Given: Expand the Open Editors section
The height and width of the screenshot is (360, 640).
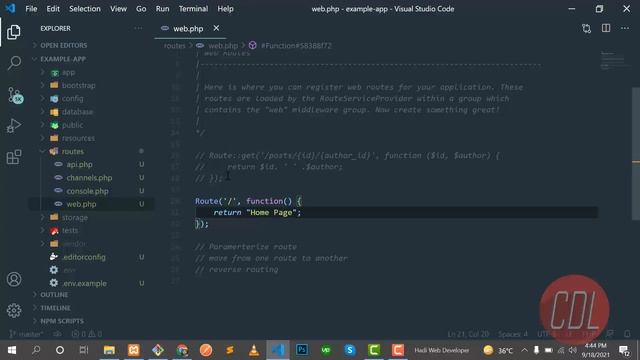Looking at the screenshot, I should tap(63, 45).
